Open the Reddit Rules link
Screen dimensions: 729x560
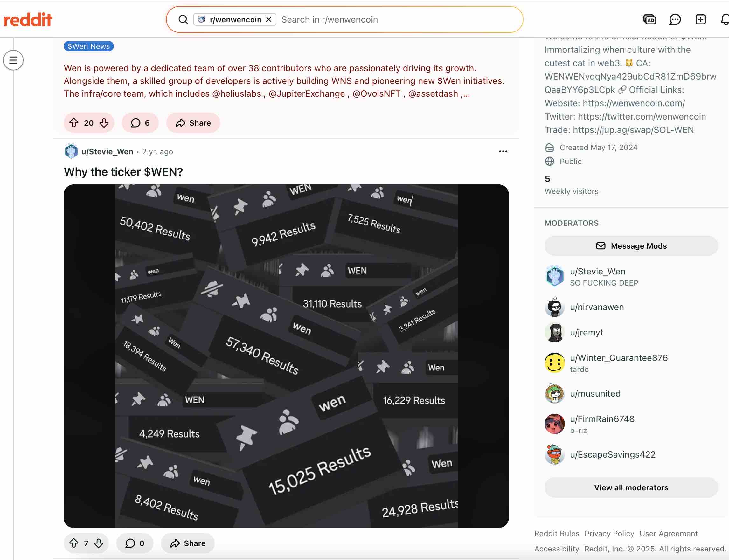(557, 534)
